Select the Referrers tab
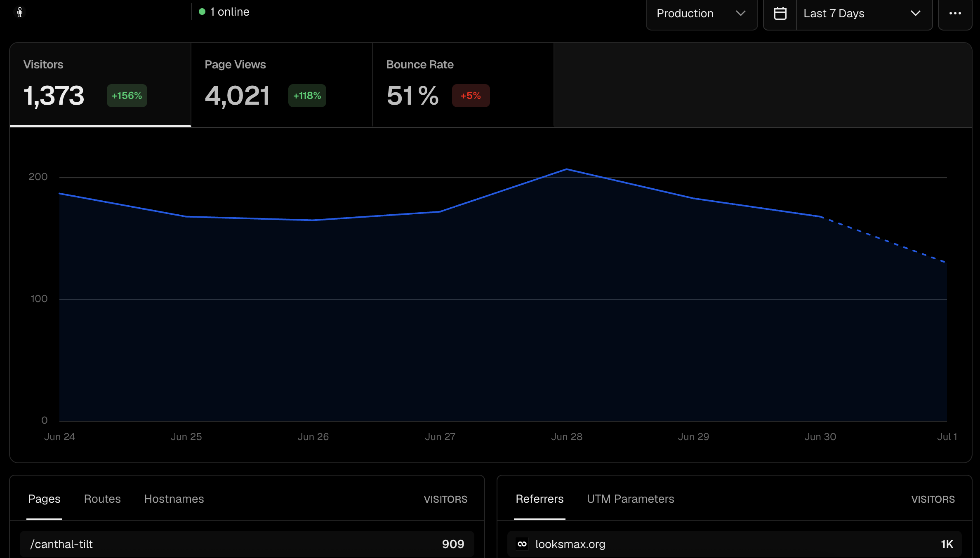This screenshot has height=558, width=980. [x=539, y=499]
